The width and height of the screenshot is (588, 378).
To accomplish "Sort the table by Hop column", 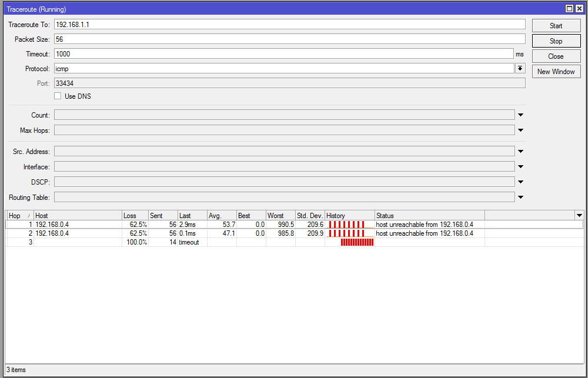I will click(x=19, y=216).
